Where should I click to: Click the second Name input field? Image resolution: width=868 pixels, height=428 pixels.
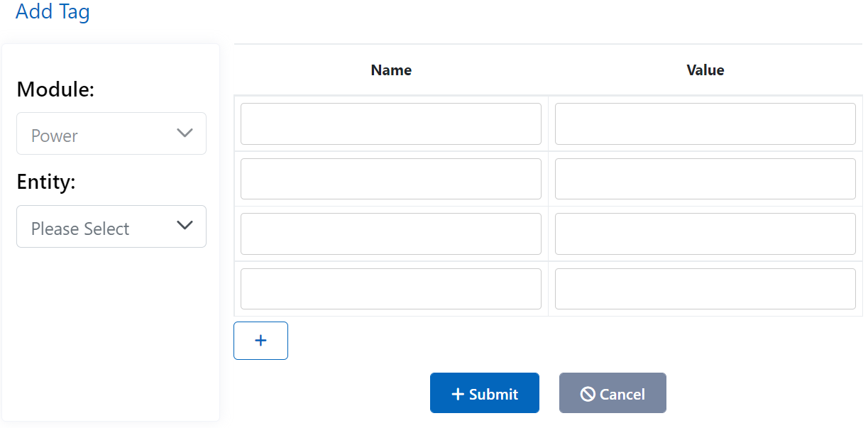tap(390, 179)
